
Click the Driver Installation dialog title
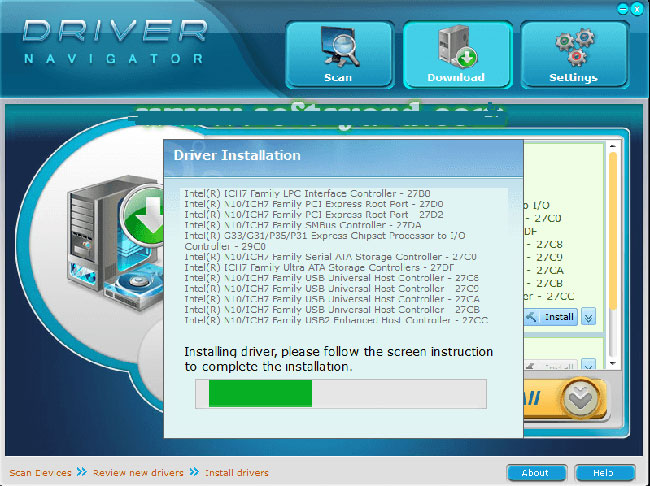coord(237,156)
